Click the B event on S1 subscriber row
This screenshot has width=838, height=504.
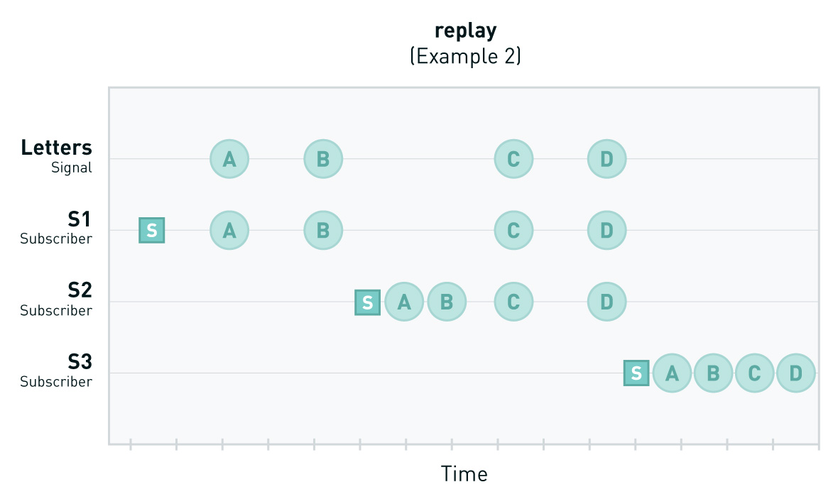pyautogui.click(x=323, y=231)
